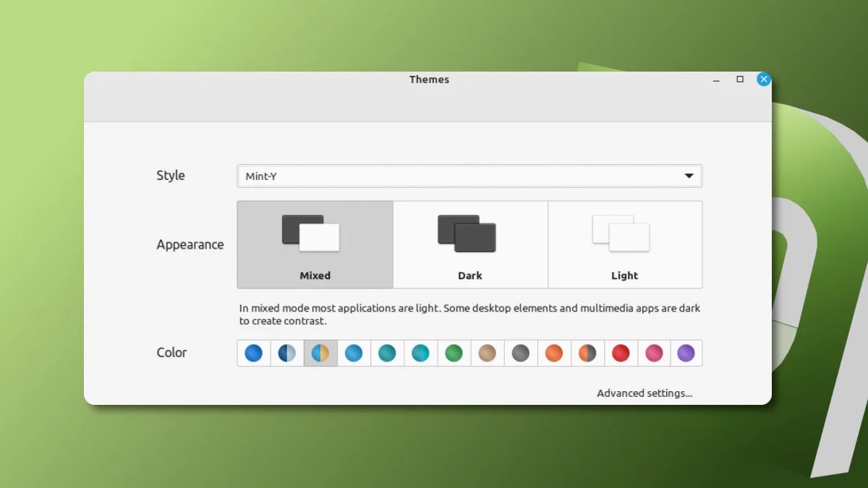Screen dimensions: 868x488
Task: Pick the orange and grey split swatch
Action: click(587, 353)
